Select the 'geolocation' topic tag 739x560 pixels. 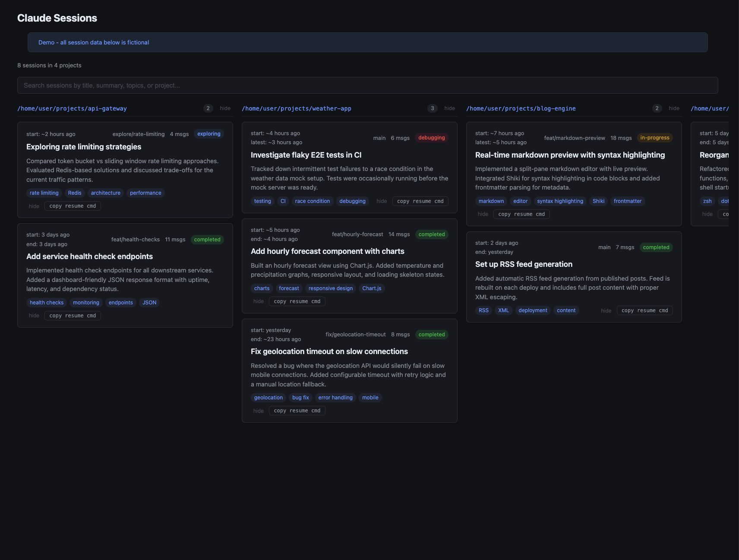point(268,398)
